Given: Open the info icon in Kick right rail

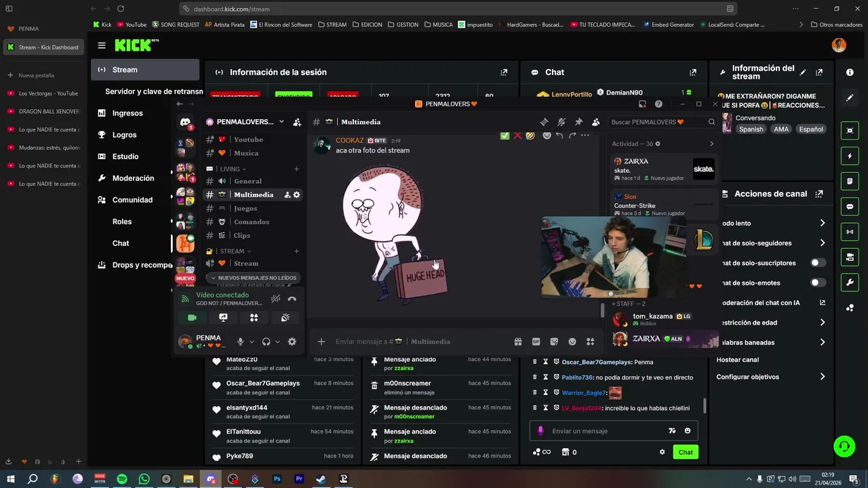Looking at the screenshot, I should (x=850, y=72).
